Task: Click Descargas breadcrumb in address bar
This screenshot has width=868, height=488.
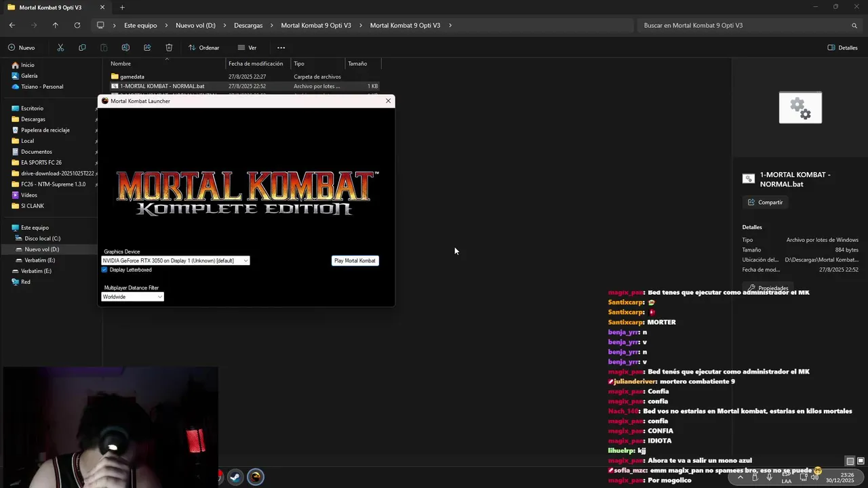Action: coord(248,25)
